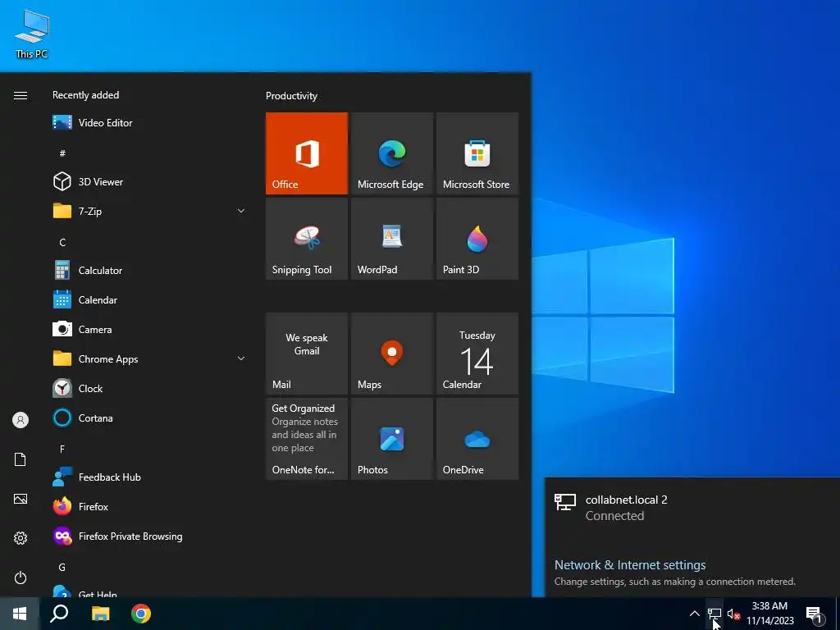
Task: Click the Windows Start button
Action: tap(20, 614)
